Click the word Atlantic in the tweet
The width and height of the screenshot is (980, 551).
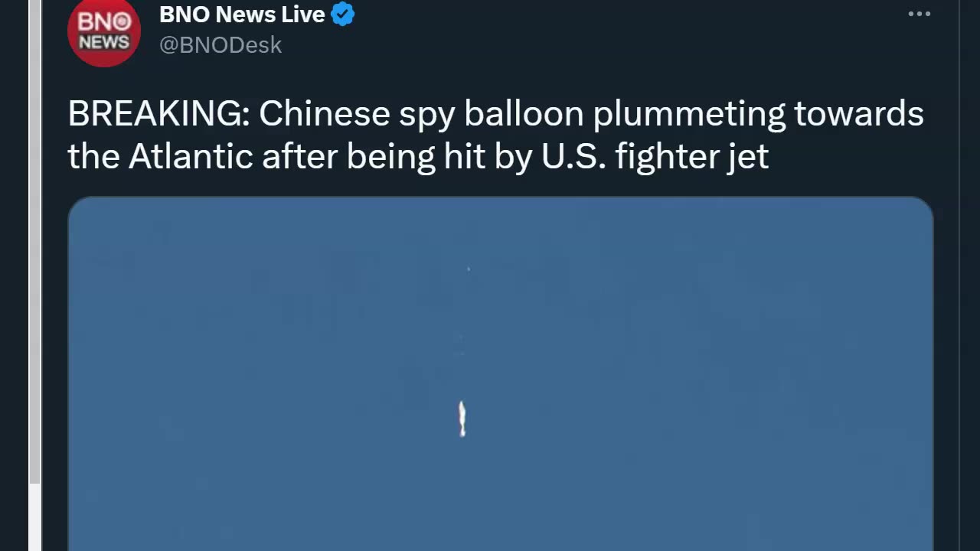coord(191,157)
